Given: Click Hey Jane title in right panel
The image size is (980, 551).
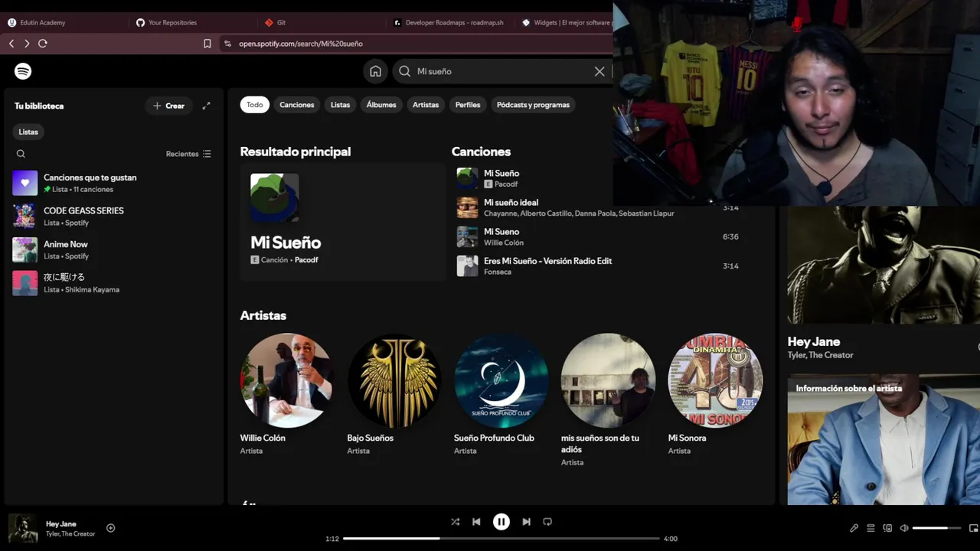Looking at the screenshot, I should 814,341.
